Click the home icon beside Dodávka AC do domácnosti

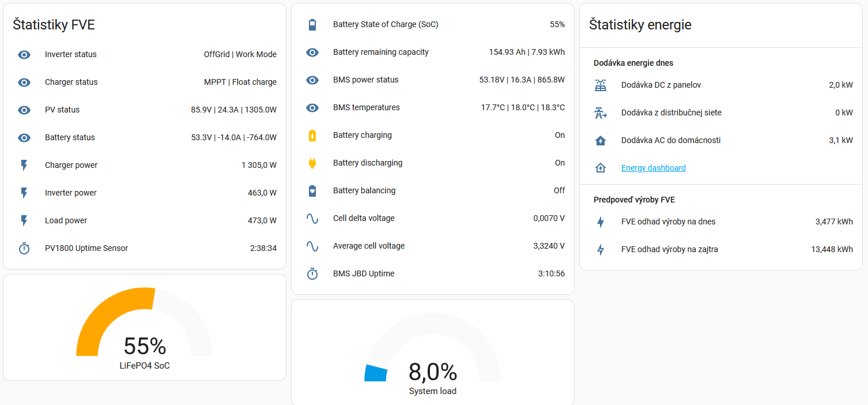click(601, 141)
